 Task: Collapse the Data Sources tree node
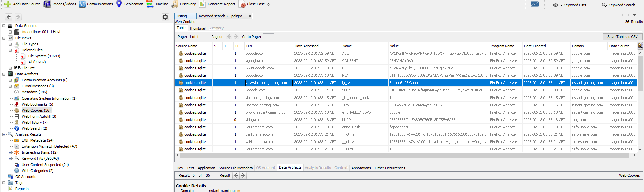4,26
